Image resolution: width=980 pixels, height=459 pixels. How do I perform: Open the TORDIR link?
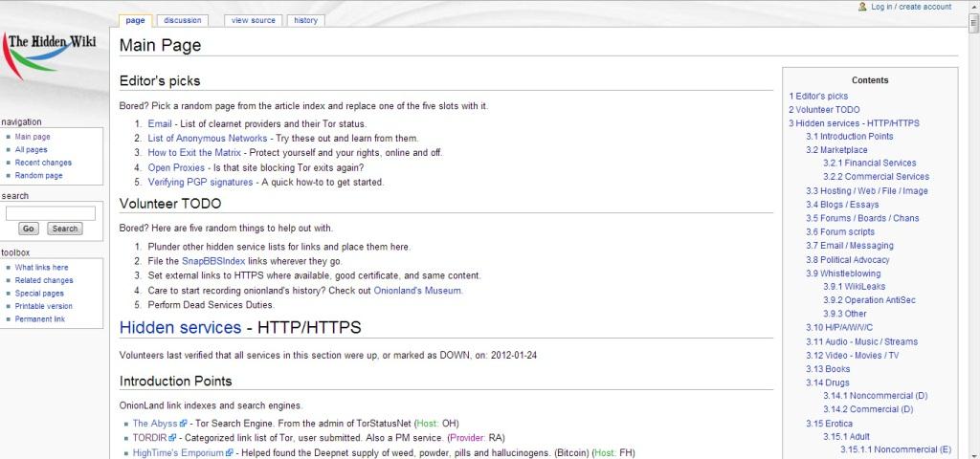pyautogui.click(x=150, y=438)
